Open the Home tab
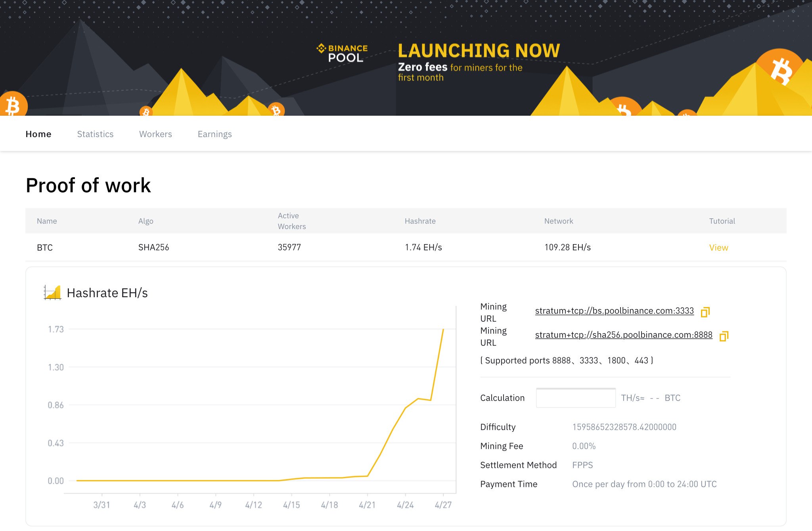 pos(38,134)
